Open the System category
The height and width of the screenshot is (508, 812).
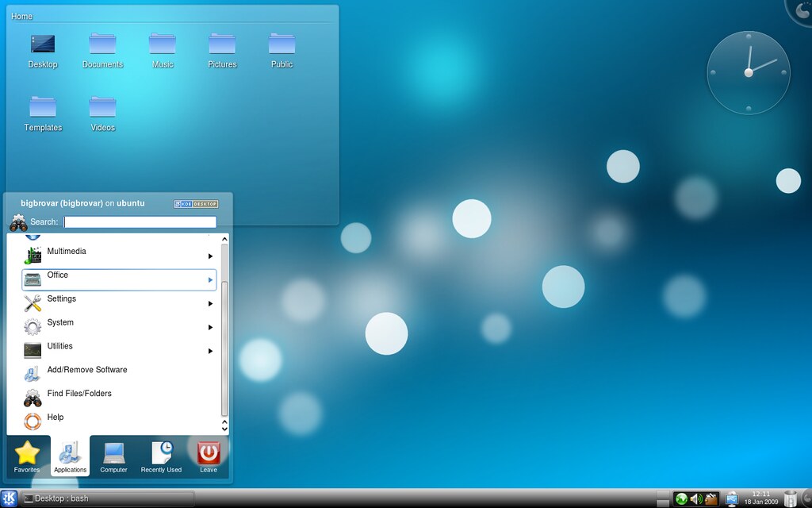119,326
